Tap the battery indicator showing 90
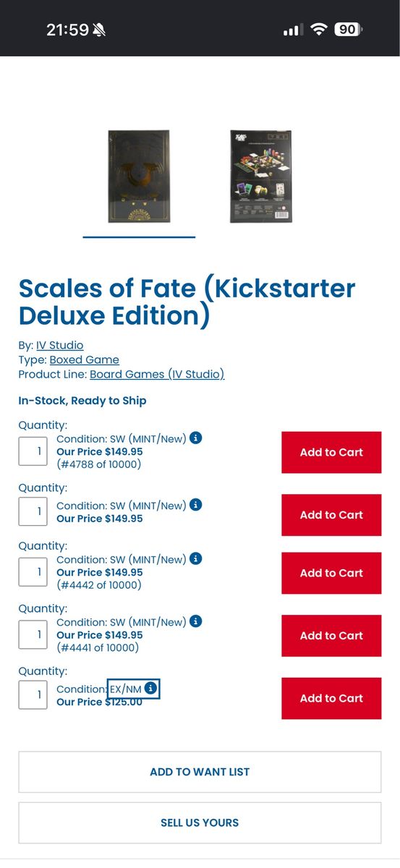400x868 pixels. coord(349,30)
